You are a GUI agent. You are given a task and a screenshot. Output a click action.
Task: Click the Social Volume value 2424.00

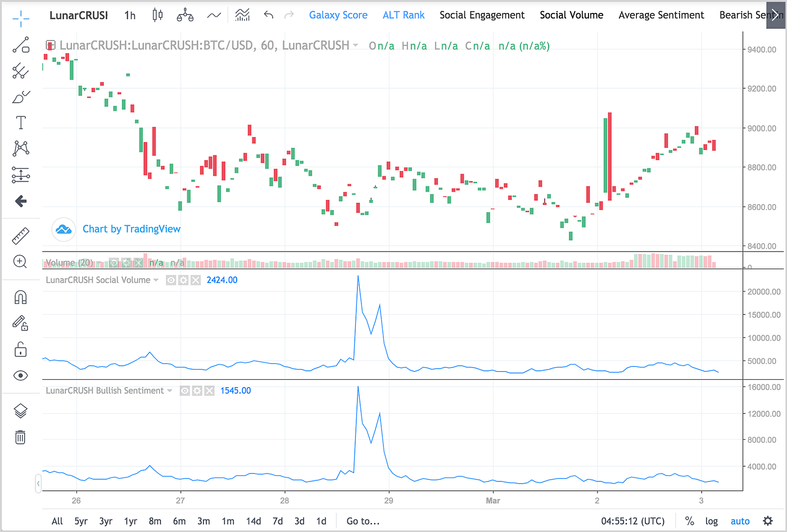(x=222, y=280)
